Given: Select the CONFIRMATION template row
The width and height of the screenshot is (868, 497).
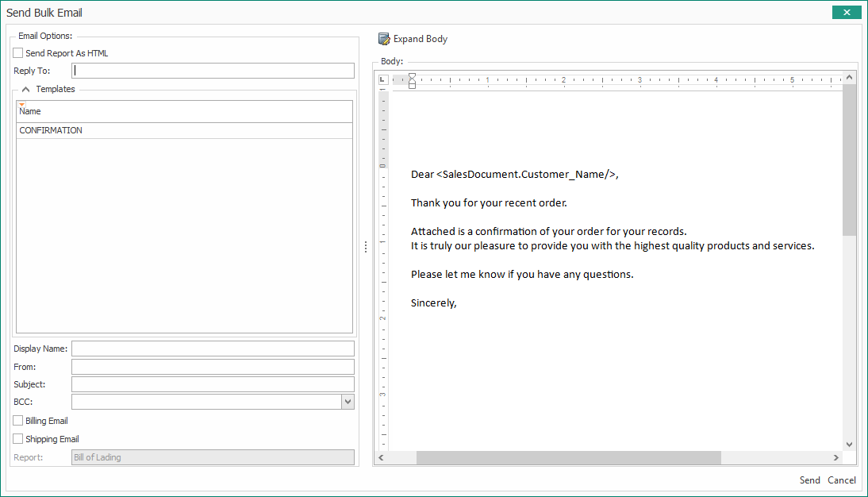Looking at the screenshot, I should pyautogui.click(x=184, y=131).
